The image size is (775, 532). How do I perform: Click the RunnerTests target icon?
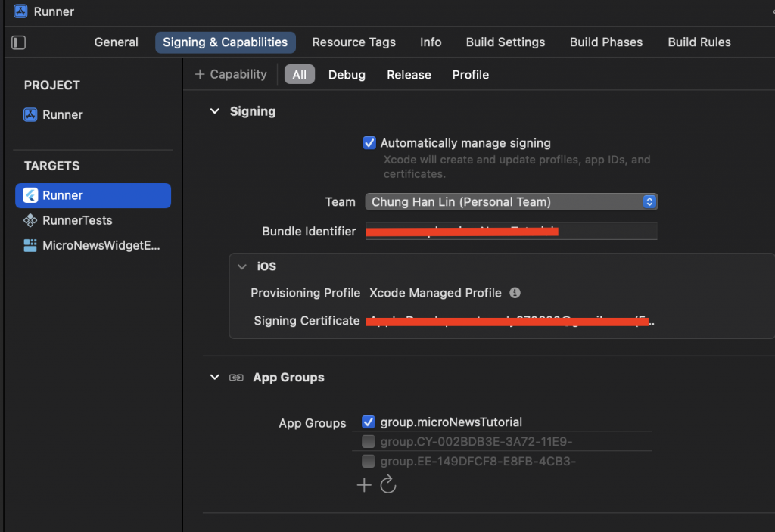tap(30, 220)
